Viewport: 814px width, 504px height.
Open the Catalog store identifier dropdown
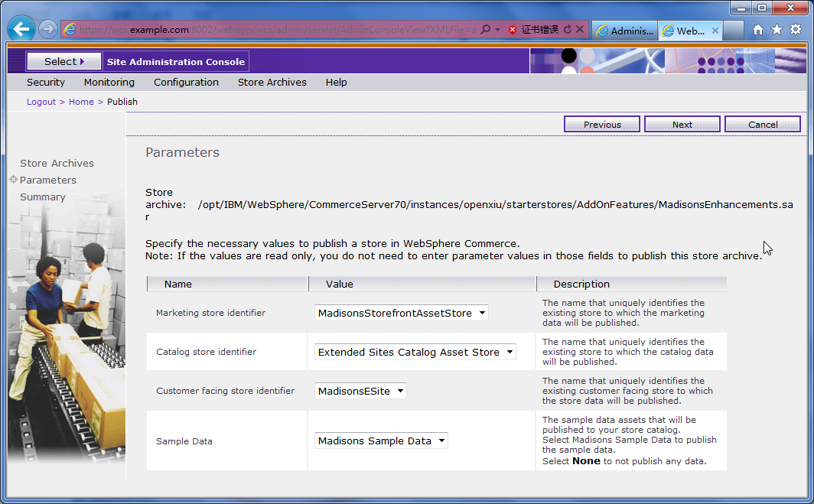pyautogui.click(x=415, y=351)
